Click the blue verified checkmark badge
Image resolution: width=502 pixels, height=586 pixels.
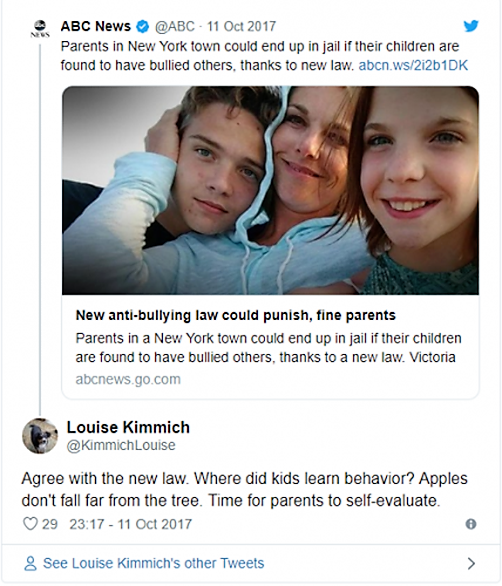tap(142, 27)
